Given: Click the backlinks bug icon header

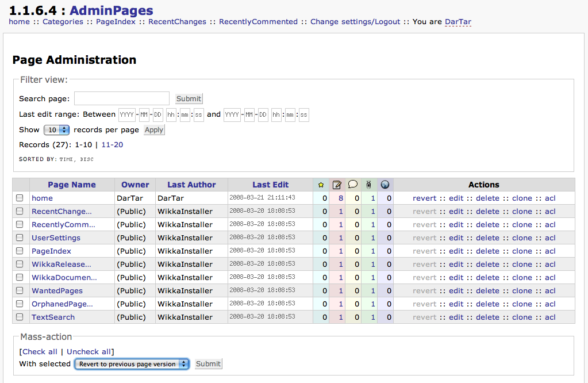Looking at the screenshot, I should (x=369, y=185).
